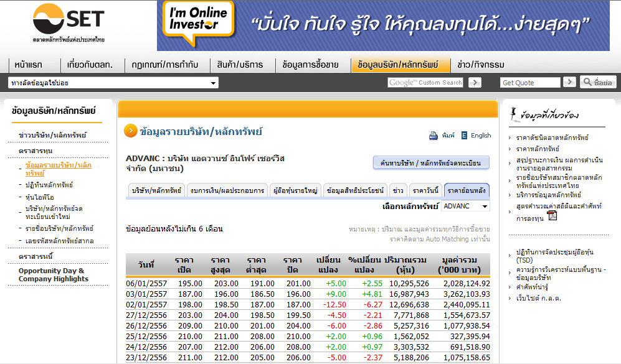Open ราคาดัชนีตลาดหลักทรัพย์ related link
The width and height of the screenshot is (621, 364).
pyautogui.click(x=552, y=138)
